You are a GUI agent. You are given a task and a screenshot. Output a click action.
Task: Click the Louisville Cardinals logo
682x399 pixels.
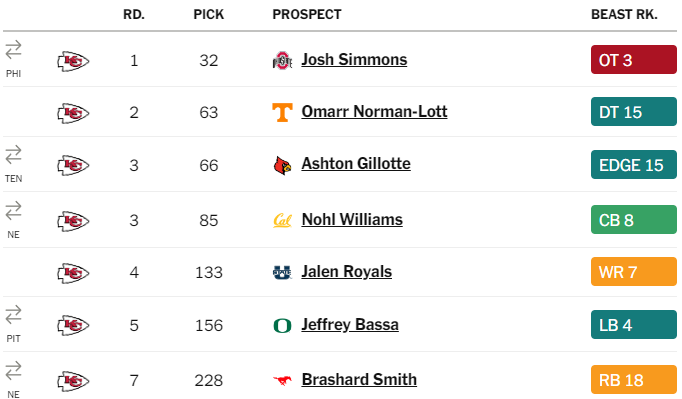282,165
